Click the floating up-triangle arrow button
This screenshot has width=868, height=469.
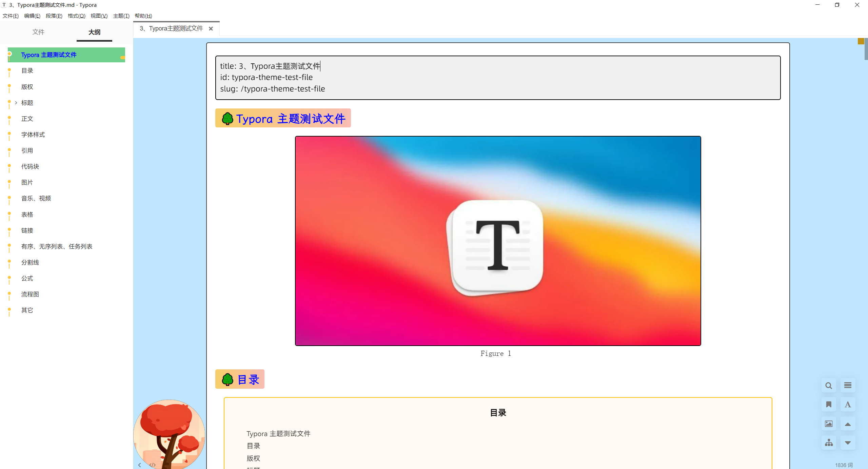848,424
